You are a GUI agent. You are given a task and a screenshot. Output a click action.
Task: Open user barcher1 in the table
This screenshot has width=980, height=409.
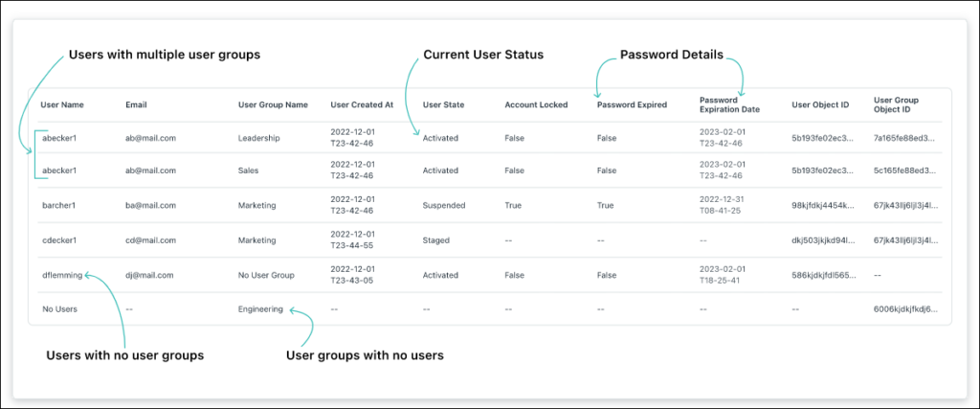59,205
